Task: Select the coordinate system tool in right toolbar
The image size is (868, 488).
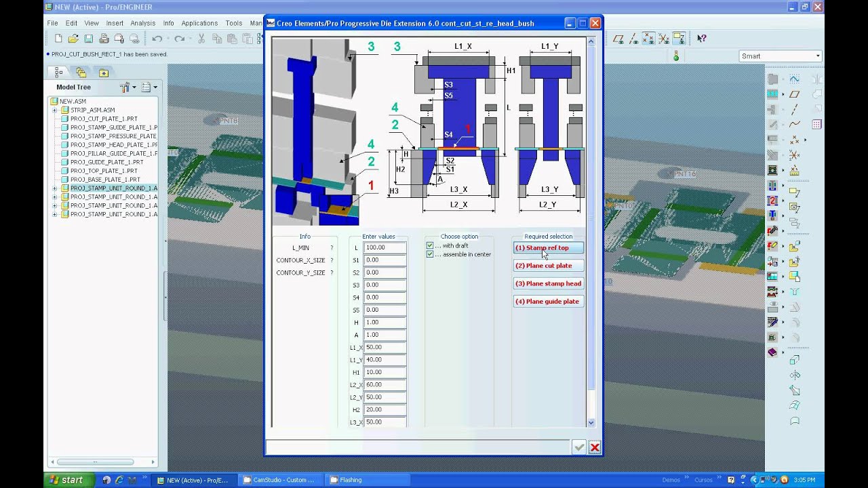Action: 794,156
